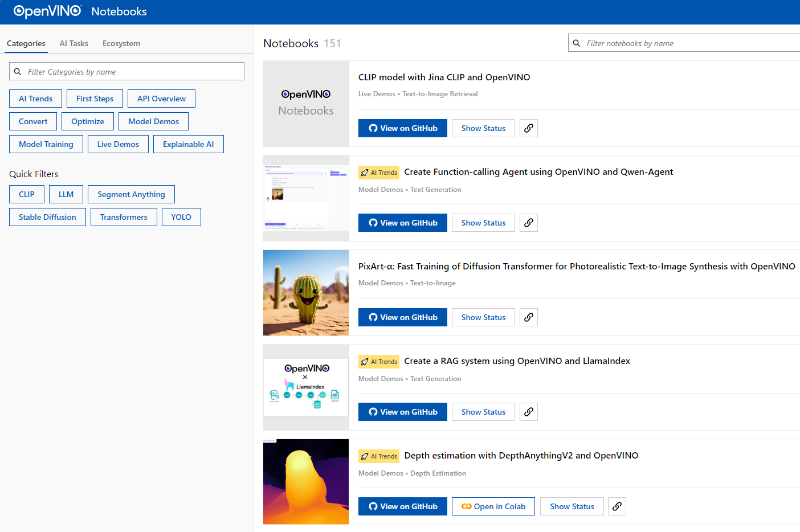Copy link icon for DepthAnythingV2 notebook
This screenshot has height=532, width=800.
[617, 506]
